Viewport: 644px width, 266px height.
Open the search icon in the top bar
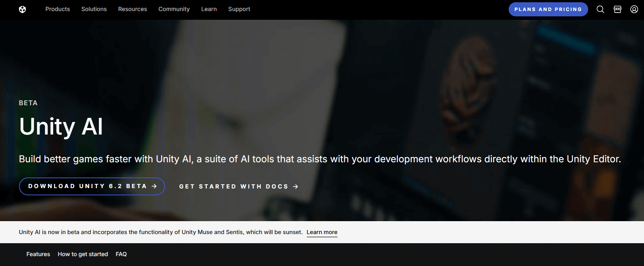coord(600,9)
